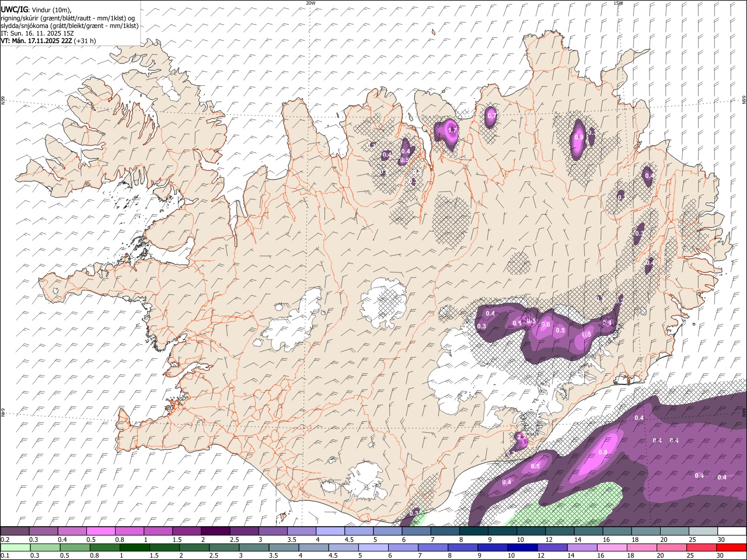Click the '1.7' snowfall value on the map

pos(452,131)
